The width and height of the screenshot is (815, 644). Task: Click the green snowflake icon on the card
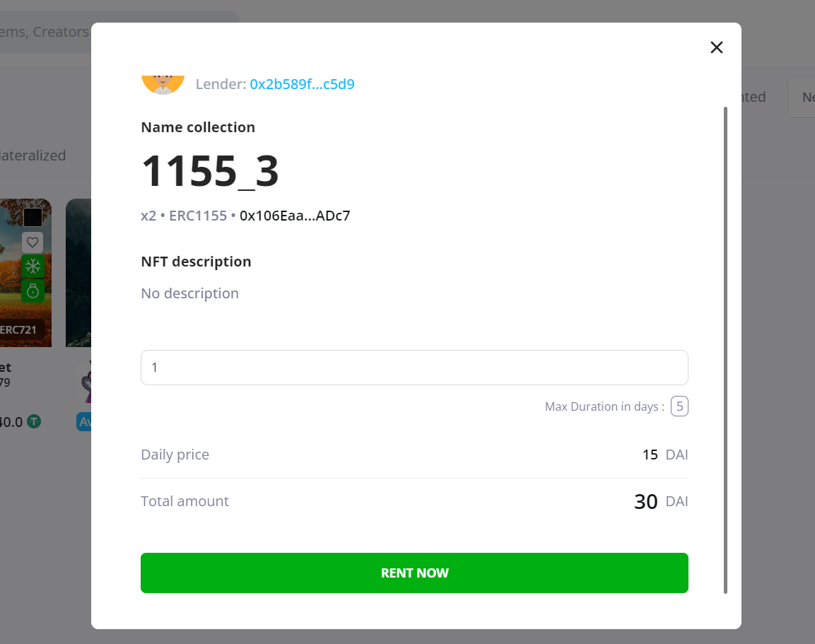pyautogui.click(x=33, y=267)
